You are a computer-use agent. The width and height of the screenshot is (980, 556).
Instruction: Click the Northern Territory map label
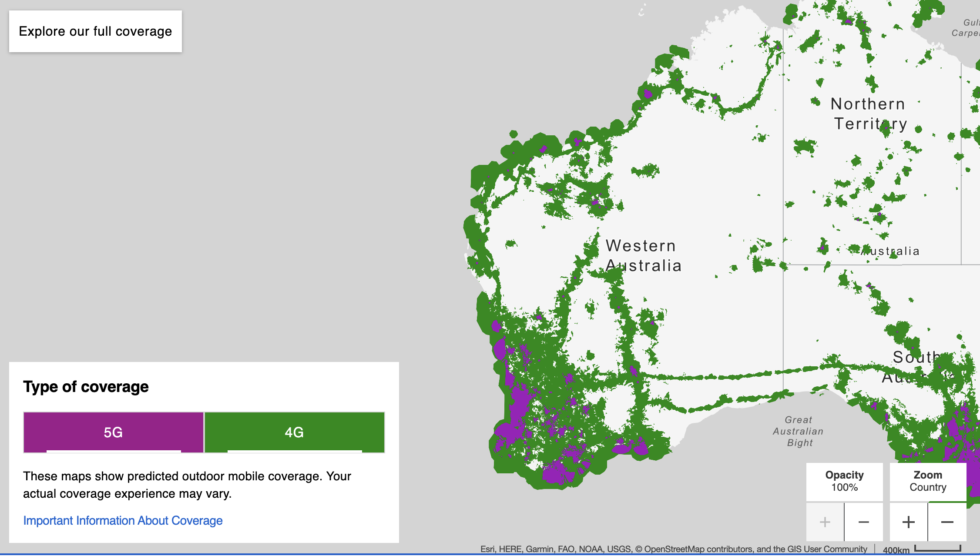tap(869, 114)
